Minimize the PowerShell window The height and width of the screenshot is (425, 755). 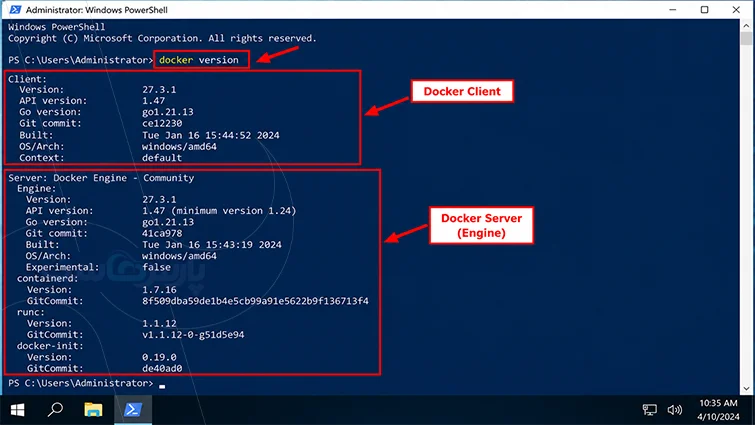pos(673,10)
